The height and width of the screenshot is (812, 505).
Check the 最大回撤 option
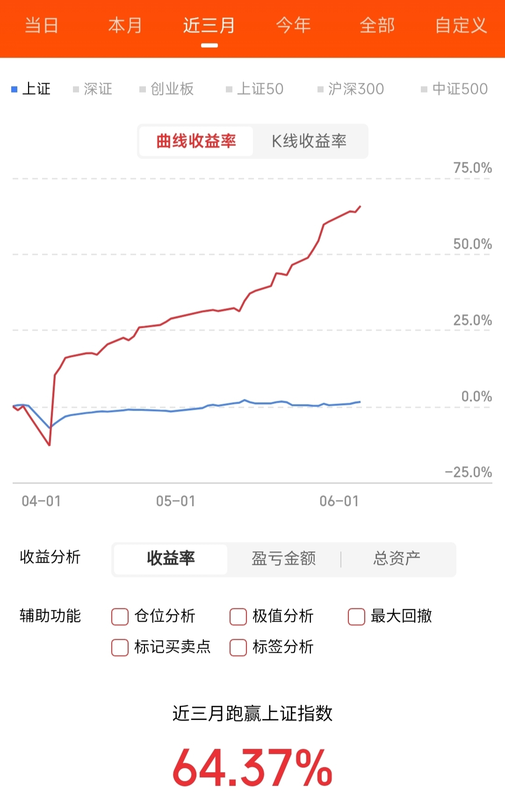point(356,616)
